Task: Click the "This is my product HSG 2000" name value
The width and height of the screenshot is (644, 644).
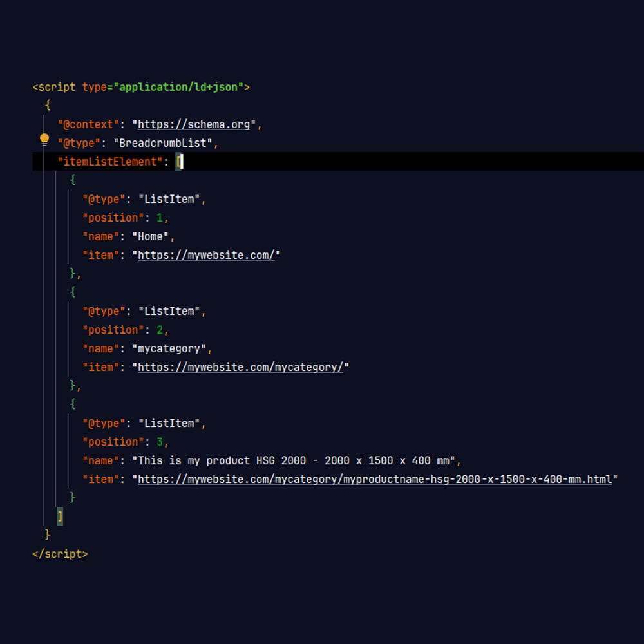Action: tap(294, 461)
